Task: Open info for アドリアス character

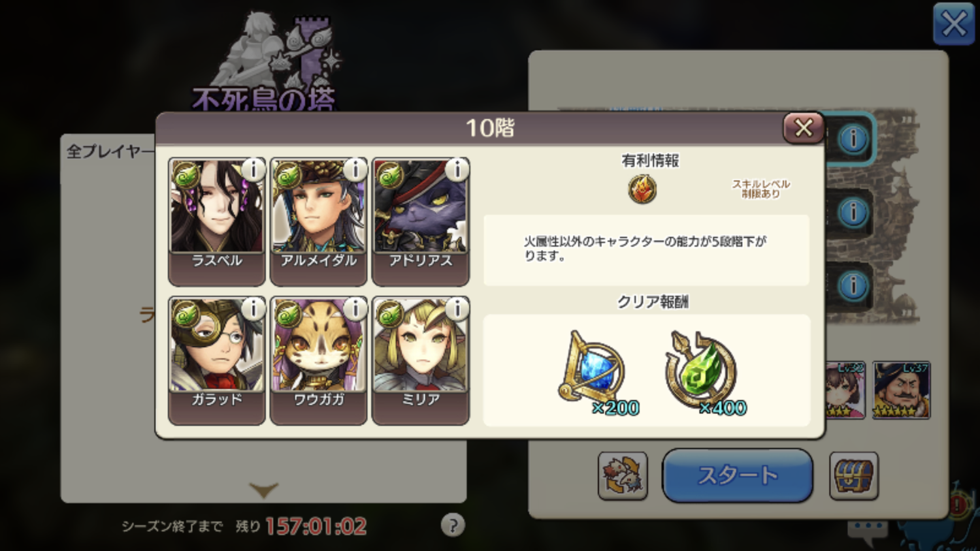Action: (x=457, y=170)
